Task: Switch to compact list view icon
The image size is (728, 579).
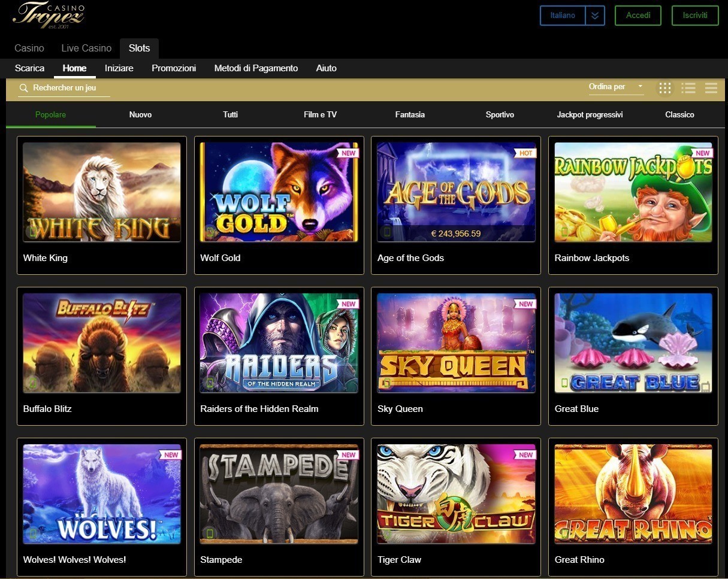Action: [x=711, y=88]
